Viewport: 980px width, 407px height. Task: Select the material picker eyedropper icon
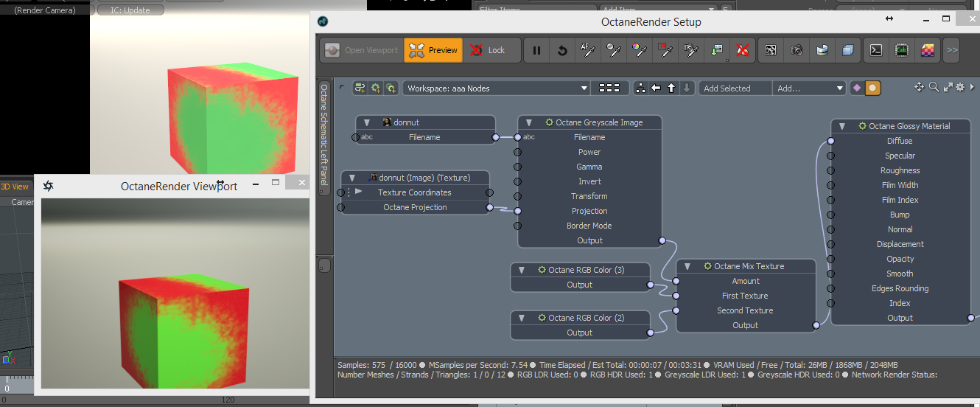tap(614, 50)
